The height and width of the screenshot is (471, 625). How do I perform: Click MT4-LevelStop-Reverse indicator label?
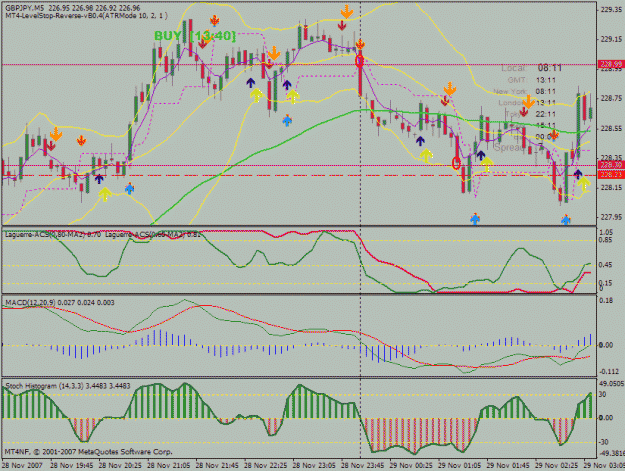click(86, 16)
